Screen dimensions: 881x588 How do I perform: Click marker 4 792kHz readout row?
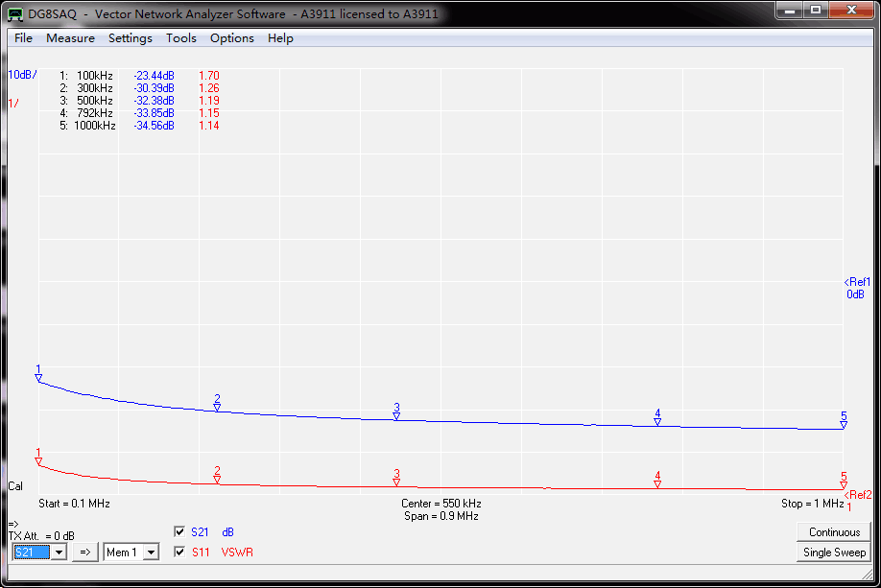(x=139, y=113)
